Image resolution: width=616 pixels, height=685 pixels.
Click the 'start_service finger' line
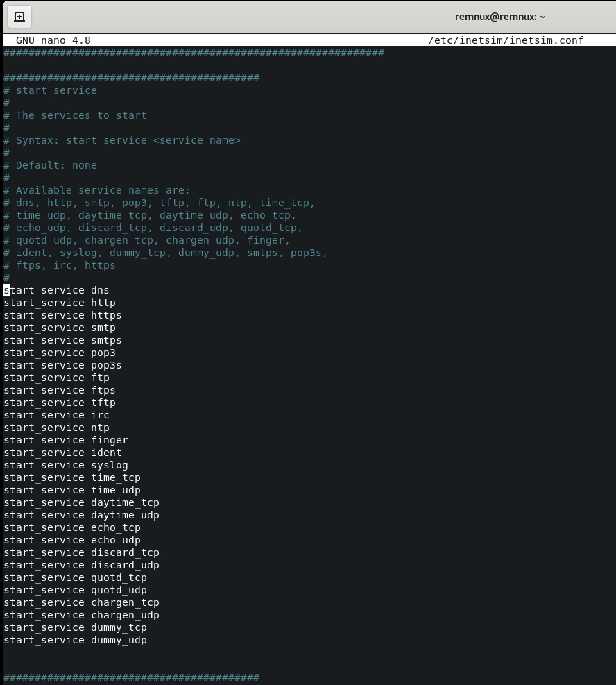pos(66,440)
